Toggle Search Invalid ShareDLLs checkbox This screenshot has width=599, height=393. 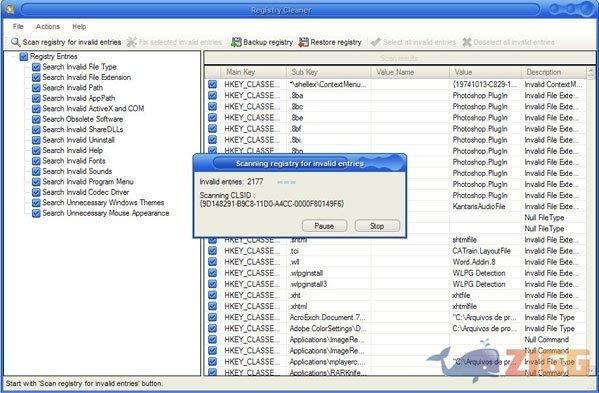[36, 129]
